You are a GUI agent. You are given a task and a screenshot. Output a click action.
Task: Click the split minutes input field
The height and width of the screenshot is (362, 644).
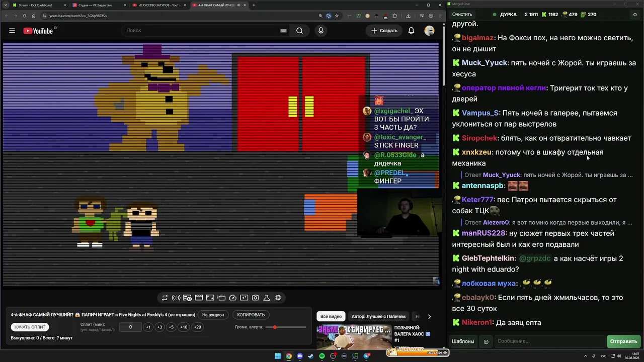tap(130, 327)
